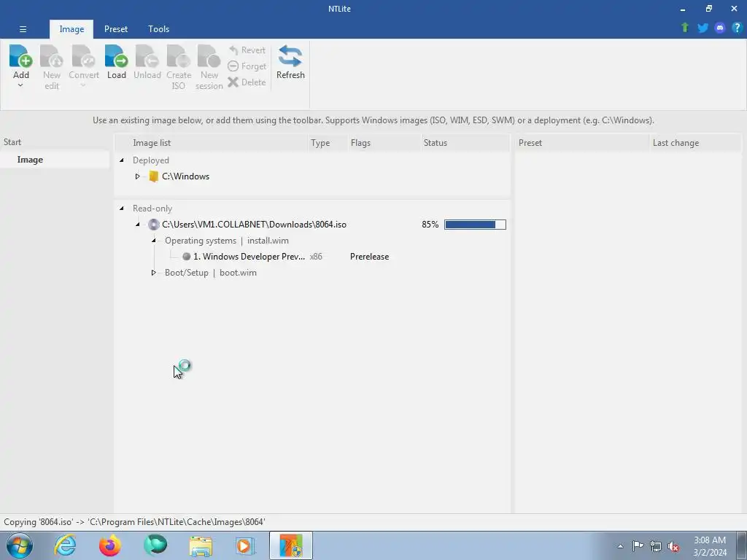Open the hamburger menu
This screenshot has height=560, width=747.
(x=23, y=29)
